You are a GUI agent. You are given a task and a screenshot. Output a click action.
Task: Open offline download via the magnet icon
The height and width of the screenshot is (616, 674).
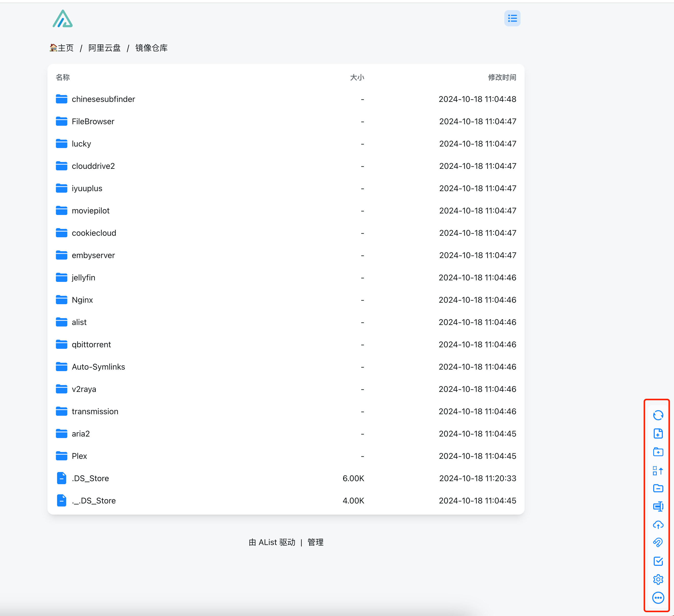coord(658,543)
